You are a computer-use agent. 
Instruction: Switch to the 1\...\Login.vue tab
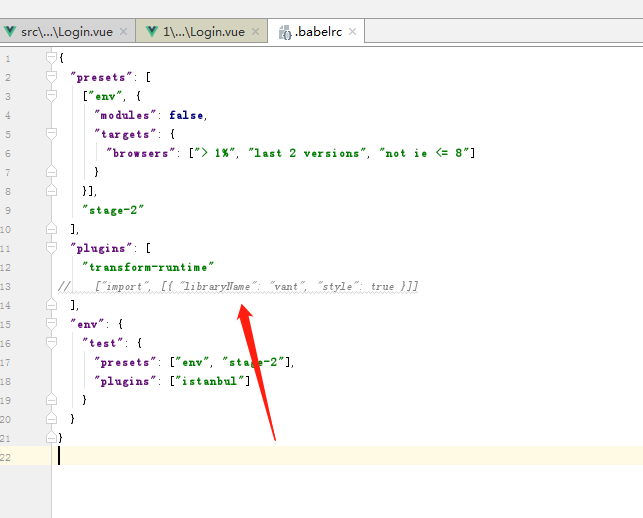tap(204, 32)
